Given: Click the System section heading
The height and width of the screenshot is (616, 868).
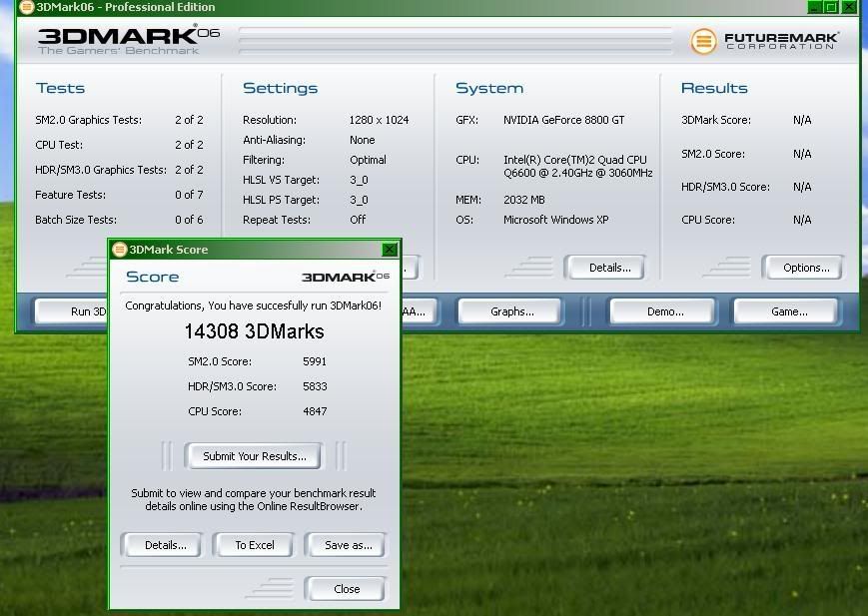Looking at the screenshot, I should pyautogui.click(x=489, y=88).
